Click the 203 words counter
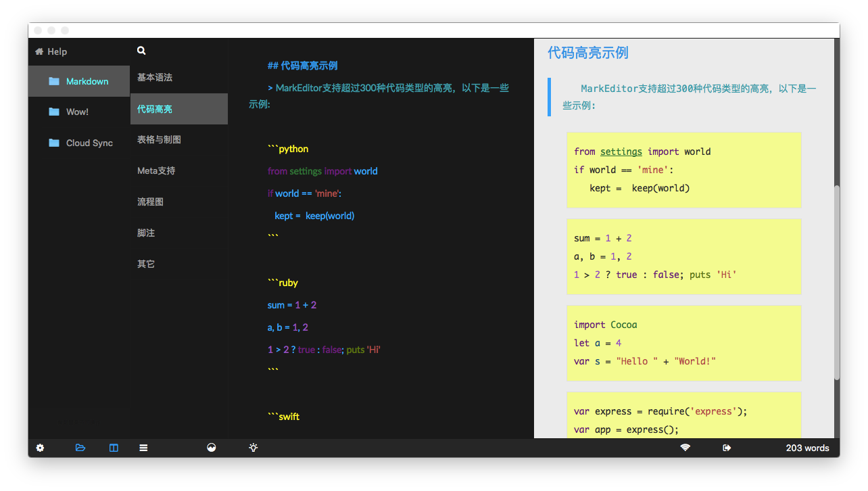868x491 pixels. [807, 448]
